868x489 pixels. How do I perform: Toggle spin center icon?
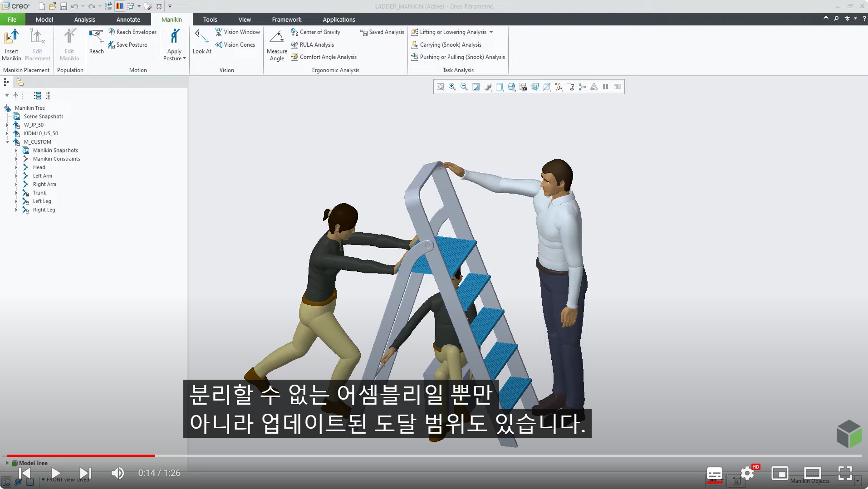point(582,87)
